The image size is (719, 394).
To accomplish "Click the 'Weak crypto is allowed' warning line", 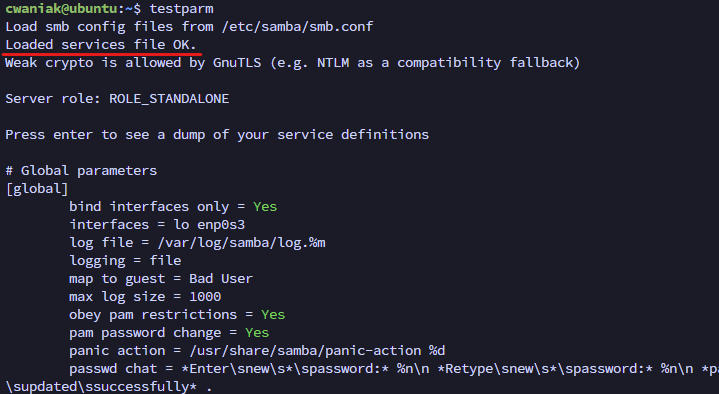I will (292, 63).
